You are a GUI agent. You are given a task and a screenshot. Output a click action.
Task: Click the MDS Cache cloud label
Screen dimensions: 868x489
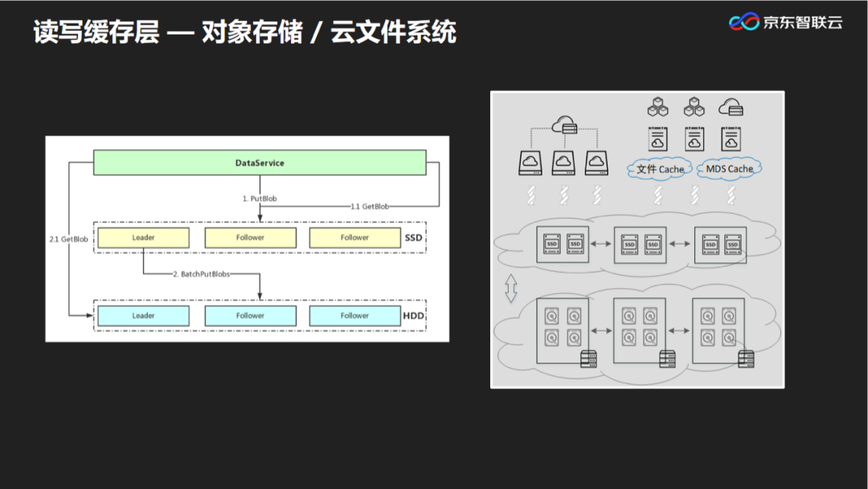tap(729, 169)
